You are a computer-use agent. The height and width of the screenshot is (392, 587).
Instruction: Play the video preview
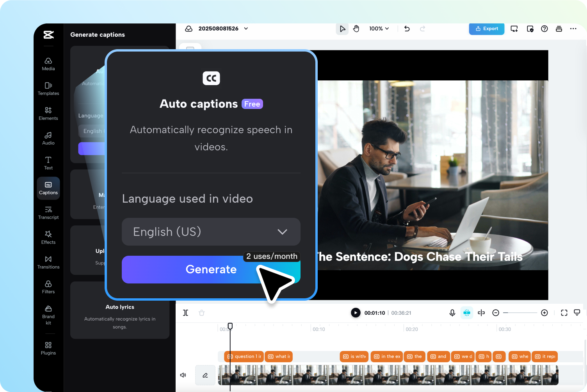[x=356, y=313]
